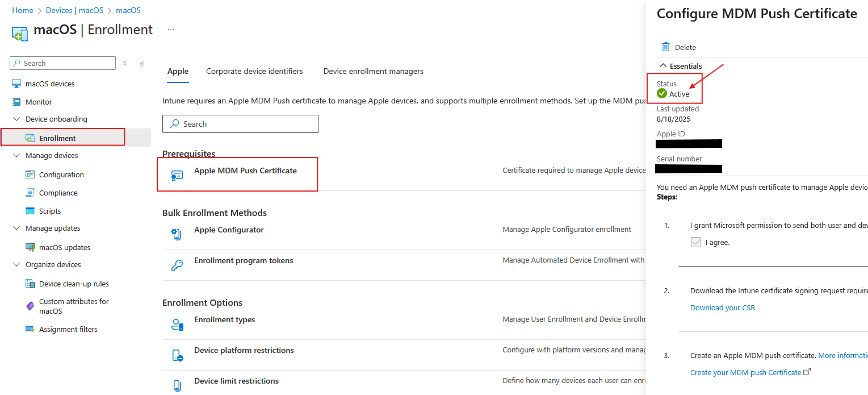Collapse the Manage updates group

tap(16, 228)
